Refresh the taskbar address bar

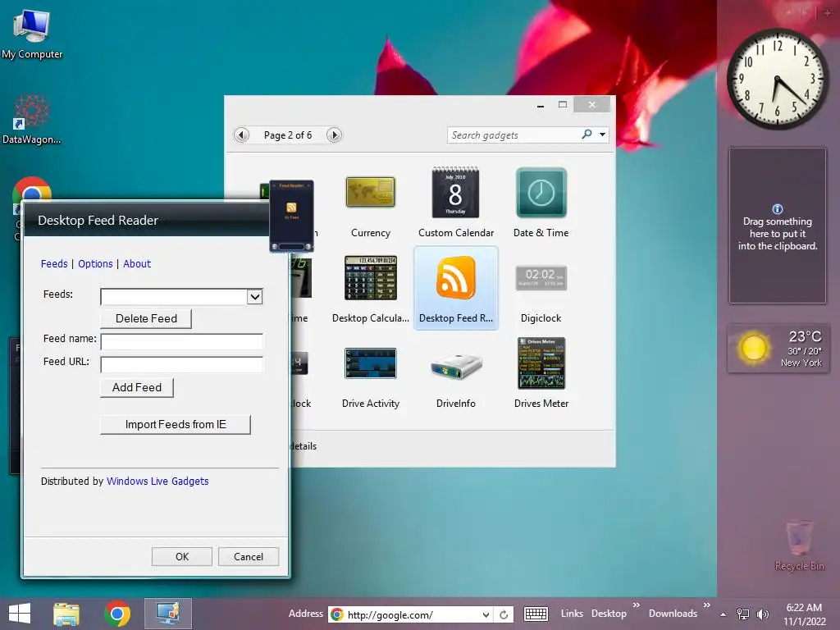point(504,614)
